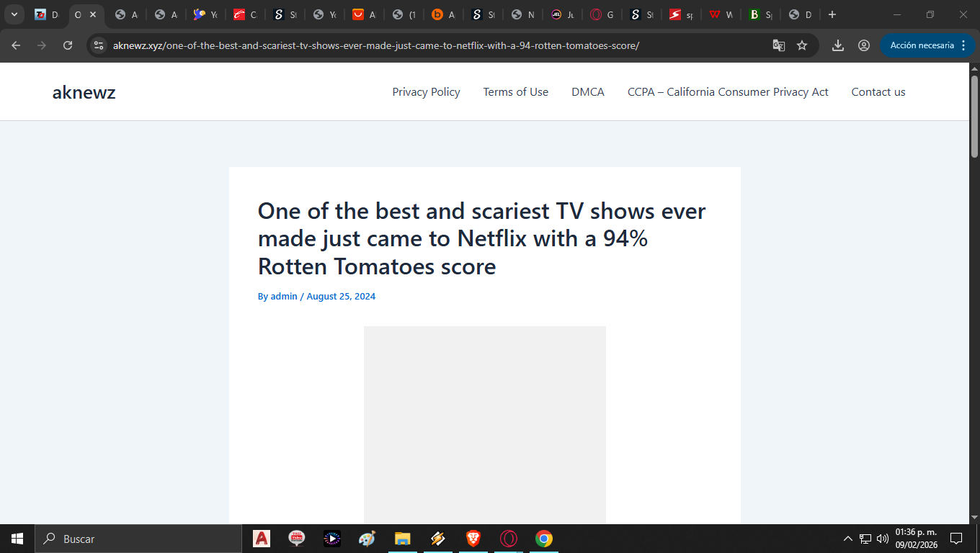Open the Contact us link

pos(878,92)
